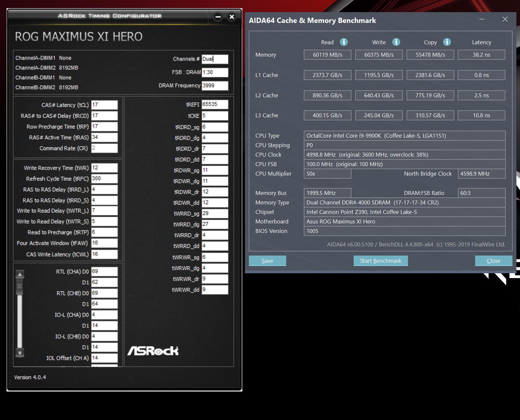Click the CPU Clock value field
Image resolution: width=520 pixels, height=420 pixels.
(404, 155)
